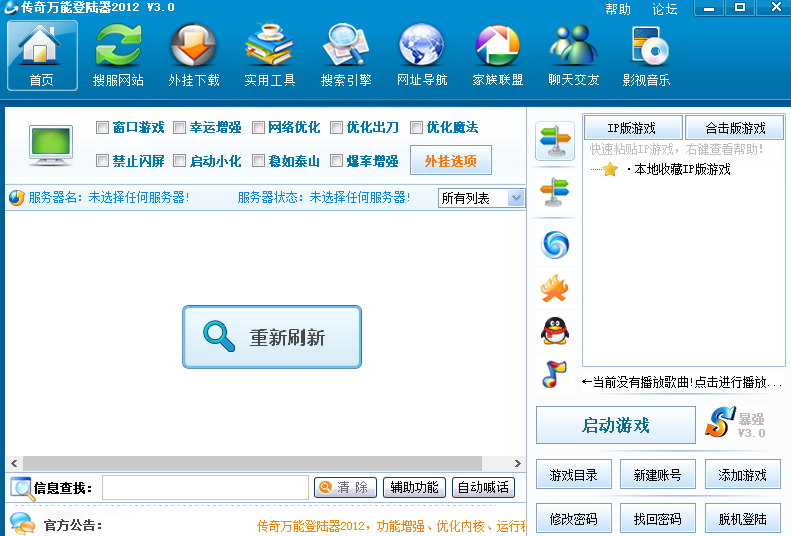Click the 自动喊话 button

483,488
